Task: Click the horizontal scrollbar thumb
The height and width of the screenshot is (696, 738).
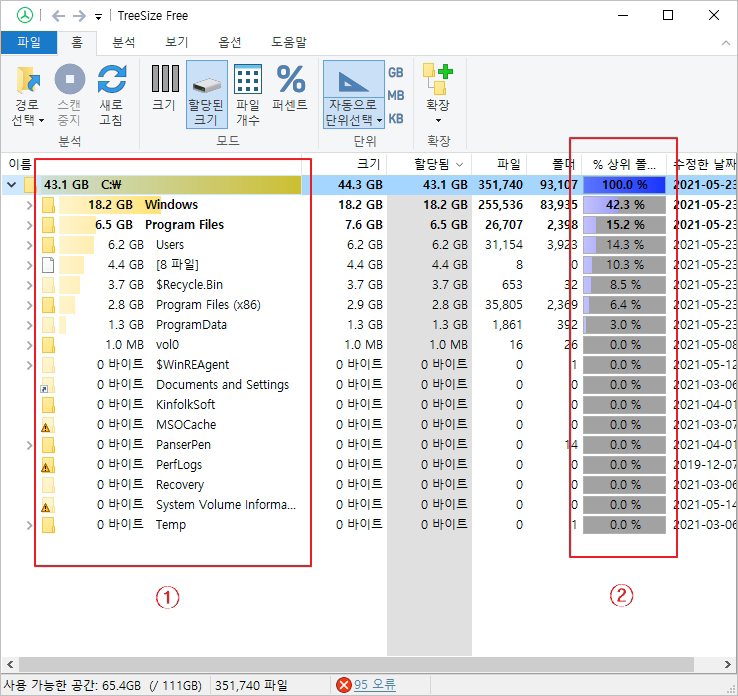Action: 356,664
